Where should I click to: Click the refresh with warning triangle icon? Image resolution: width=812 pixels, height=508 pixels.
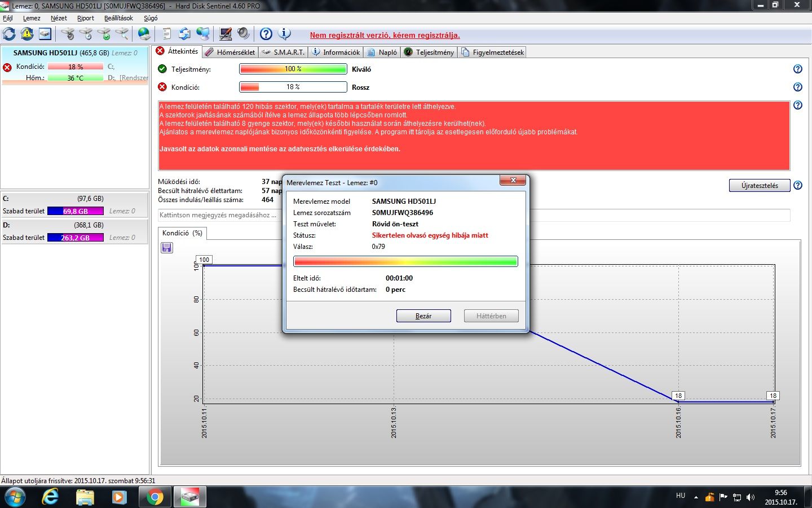click(27, 34)
